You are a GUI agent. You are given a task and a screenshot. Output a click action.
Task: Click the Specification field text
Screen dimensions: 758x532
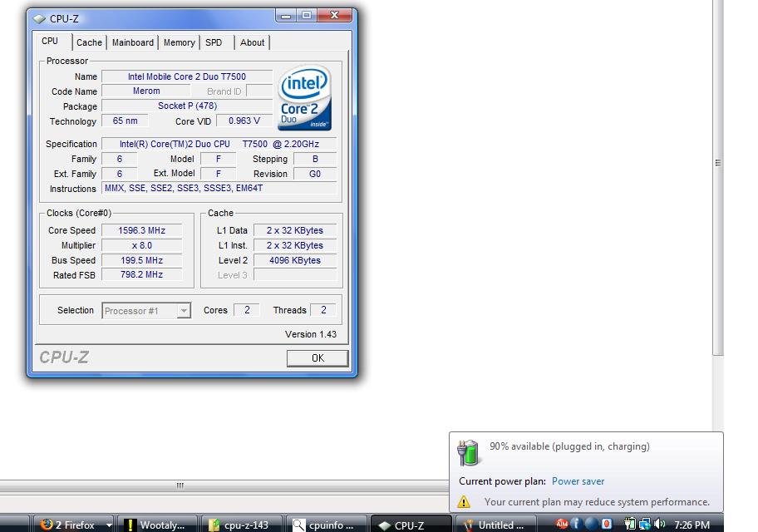[219, 144]
